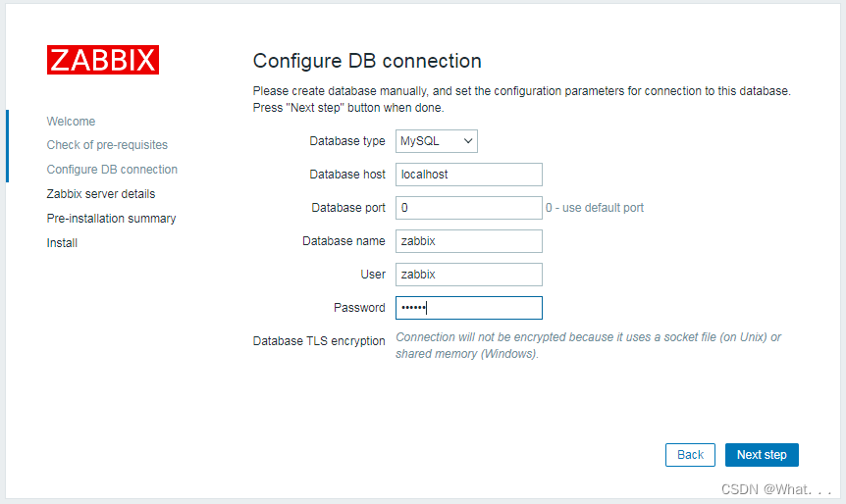Click the Configure DB connection heading
The width and height of the screenshot is (846, 504).
click(x=367, y=61)
